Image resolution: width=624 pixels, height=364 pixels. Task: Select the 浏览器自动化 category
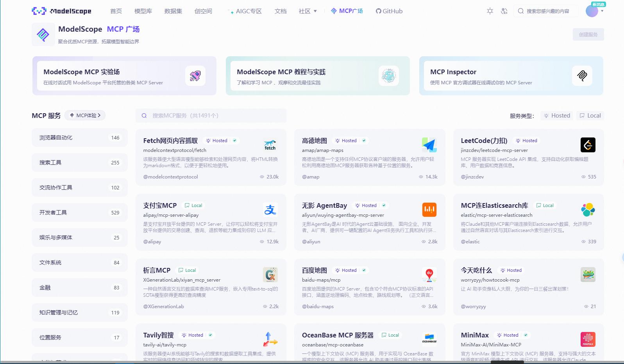click(x=80, y=137)
